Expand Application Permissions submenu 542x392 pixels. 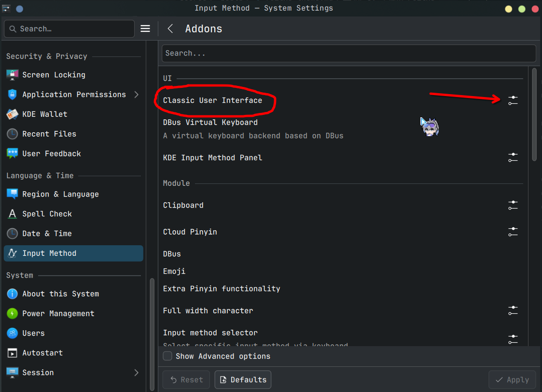tap(136, 95)
